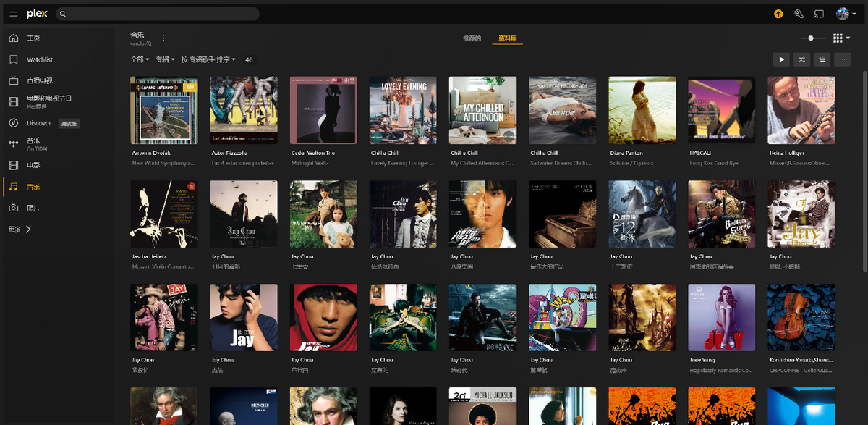Open the 照片 photos library in sidebar

pos(33,208)
